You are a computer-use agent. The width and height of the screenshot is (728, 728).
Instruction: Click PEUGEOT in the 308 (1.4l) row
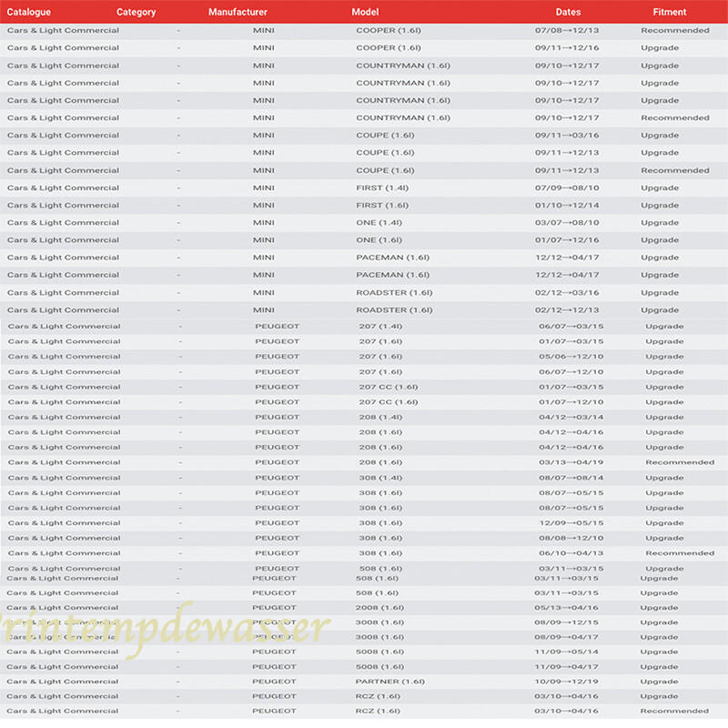click(x=278, y=478)
